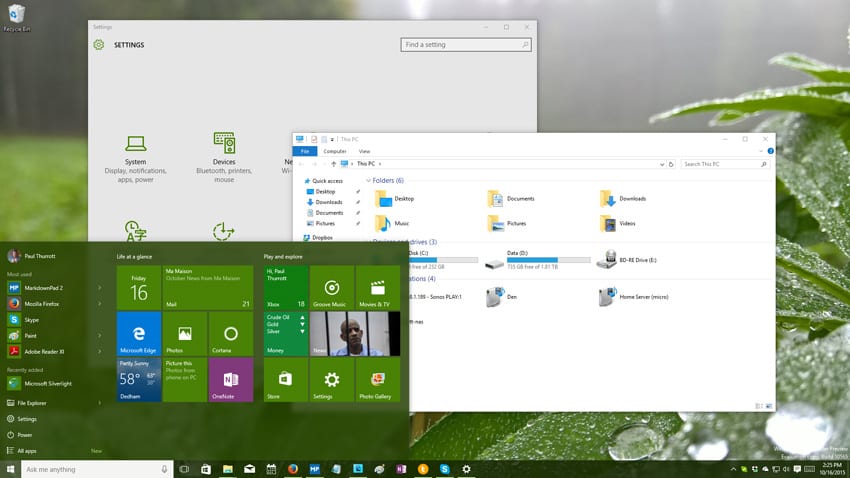Launch the Groove Music tile
The image size is (850, 478).
(331, 287)
